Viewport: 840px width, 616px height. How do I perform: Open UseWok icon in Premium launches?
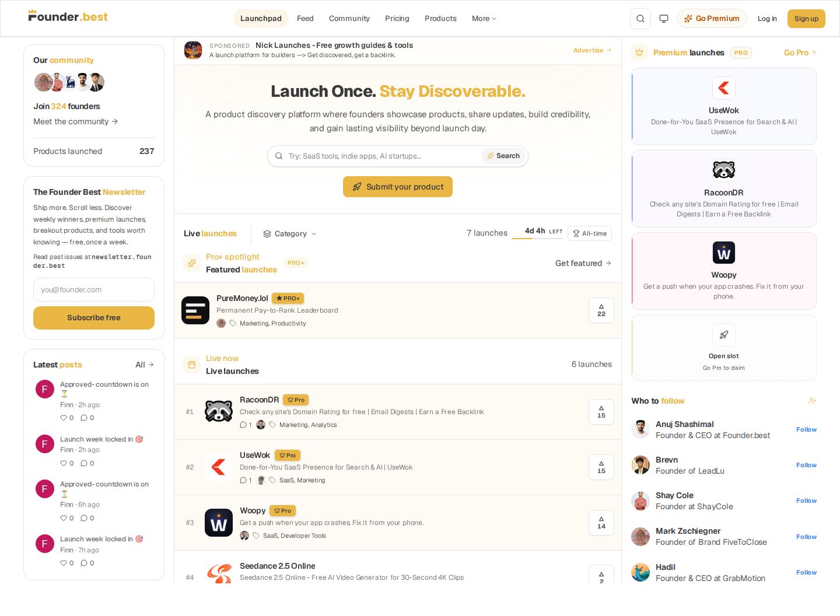pyautogui.click(x=724, y=88)
